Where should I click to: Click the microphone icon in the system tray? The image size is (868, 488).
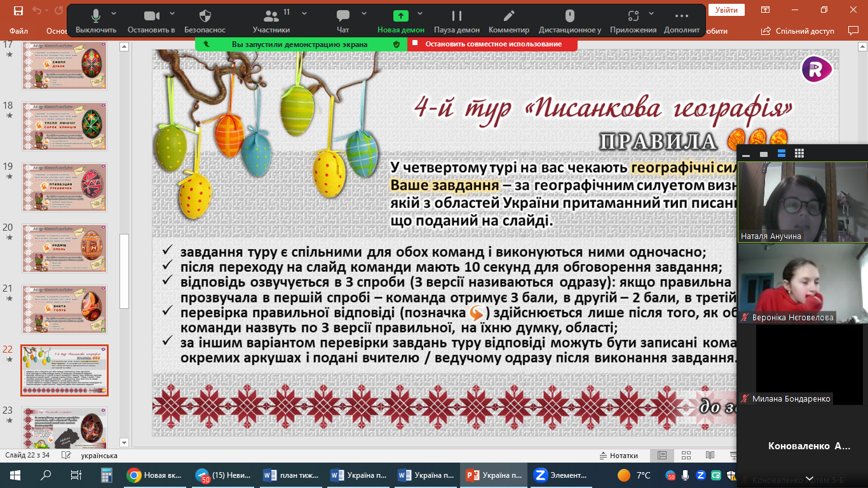(x=685, y=475)
